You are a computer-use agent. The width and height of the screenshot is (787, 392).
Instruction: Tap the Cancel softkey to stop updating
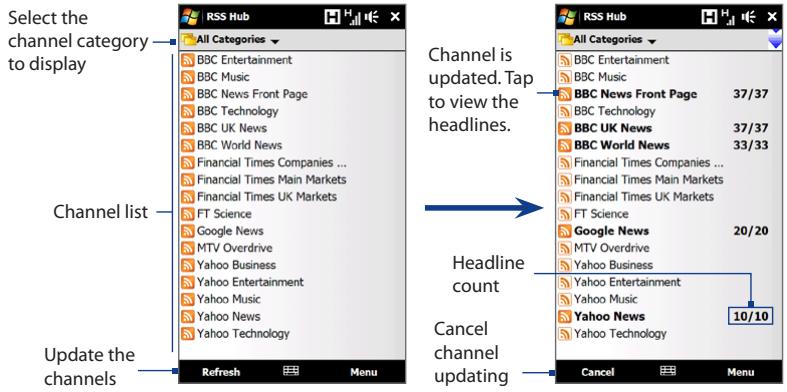click(597, 372)
